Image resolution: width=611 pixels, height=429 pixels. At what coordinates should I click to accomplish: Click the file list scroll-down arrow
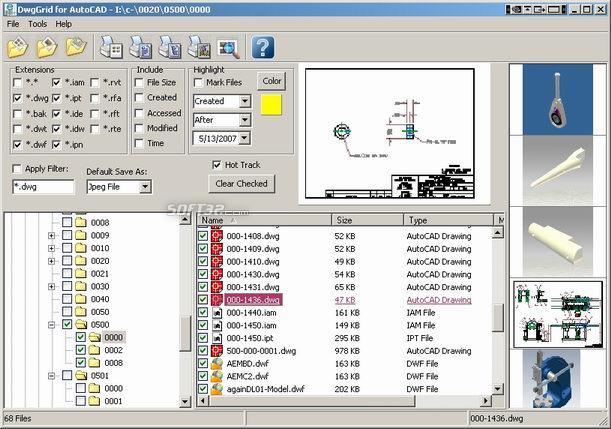tap(498, 389)
